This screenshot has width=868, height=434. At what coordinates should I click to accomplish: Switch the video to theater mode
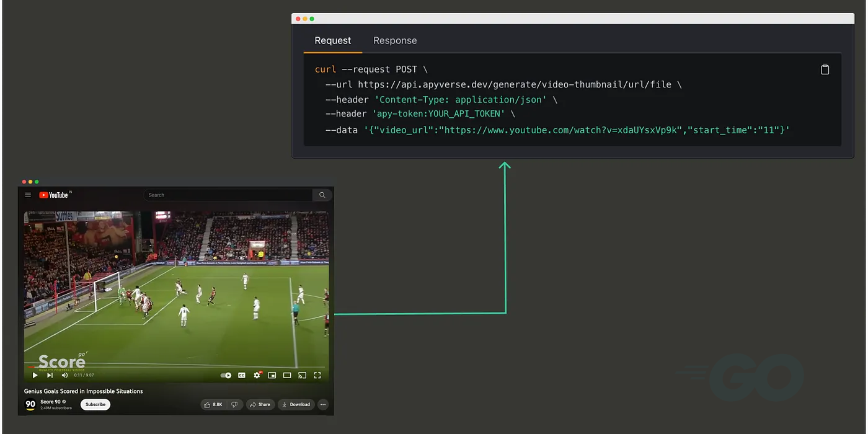pos(286,375)
